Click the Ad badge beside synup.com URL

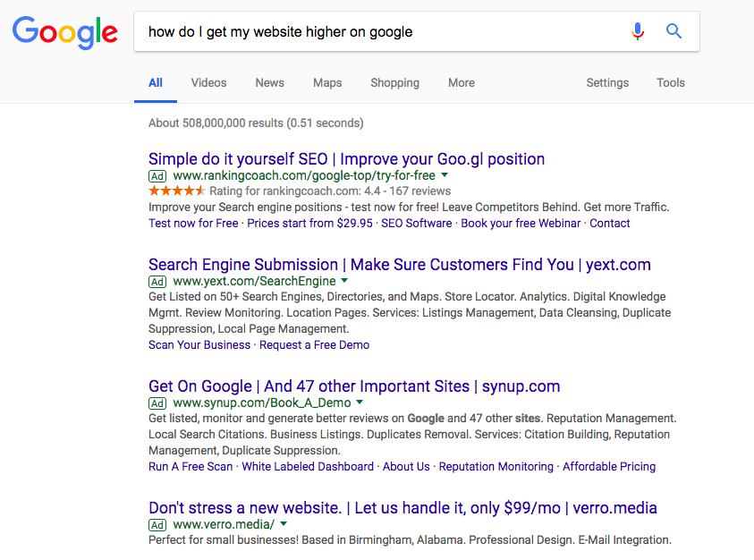pyautogui.click(x=157, y=403)
